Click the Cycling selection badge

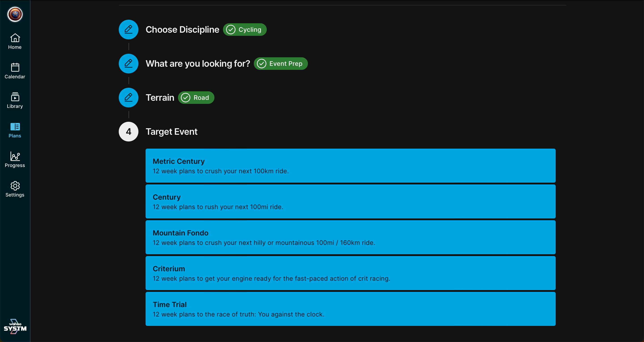point(244,30)
